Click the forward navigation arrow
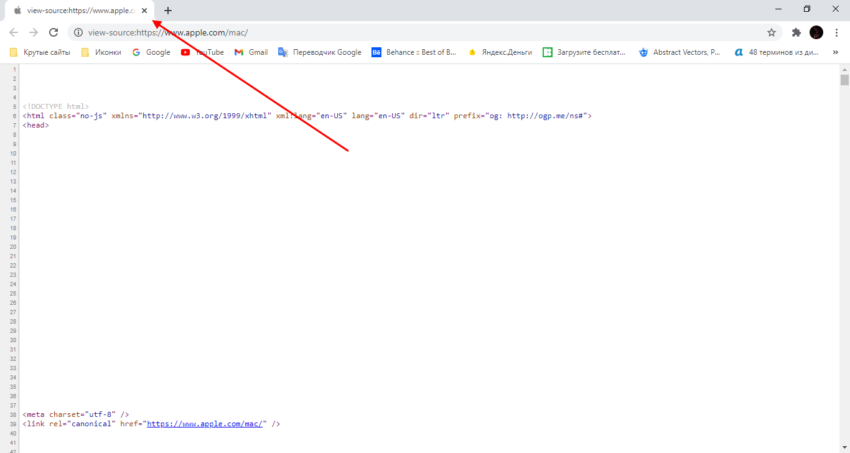The width and height of the screenshot is (850, 453). point(33,32)
